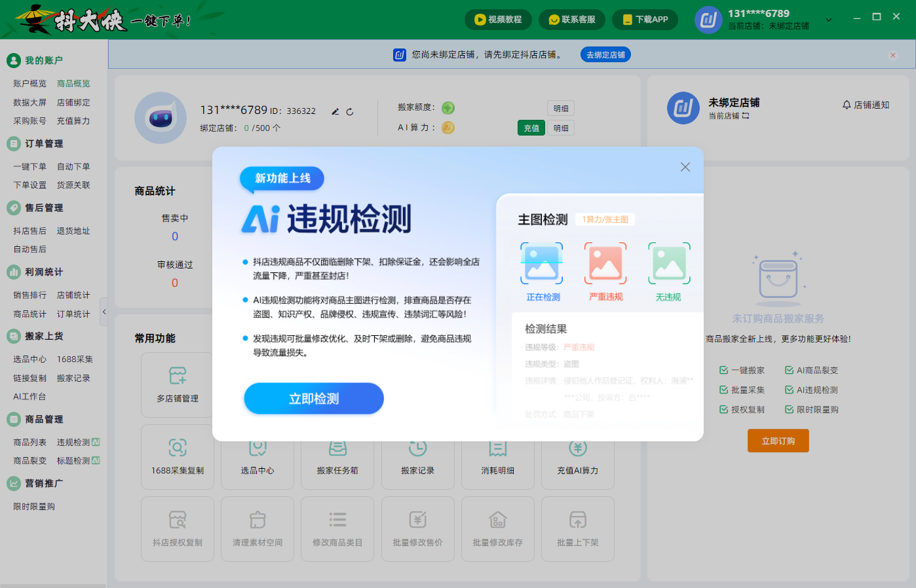Open 选品中心 shortcut tile
The height and width of the screenshot is (588, 916).
tap(258, 457)
